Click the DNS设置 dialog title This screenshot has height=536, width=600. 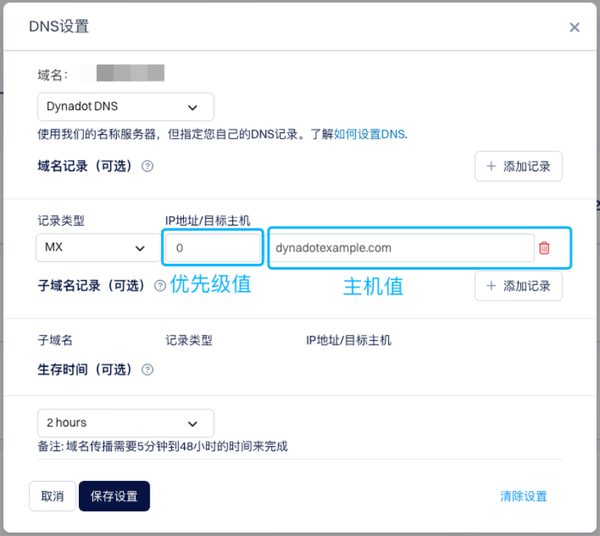click(59, 27)
